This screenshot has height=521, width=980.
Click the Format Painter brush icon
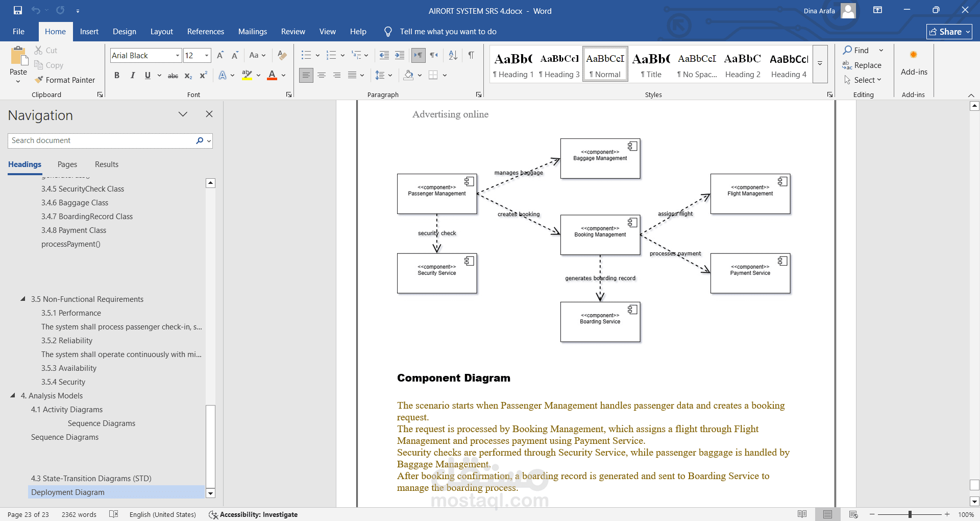coord(39,80)
